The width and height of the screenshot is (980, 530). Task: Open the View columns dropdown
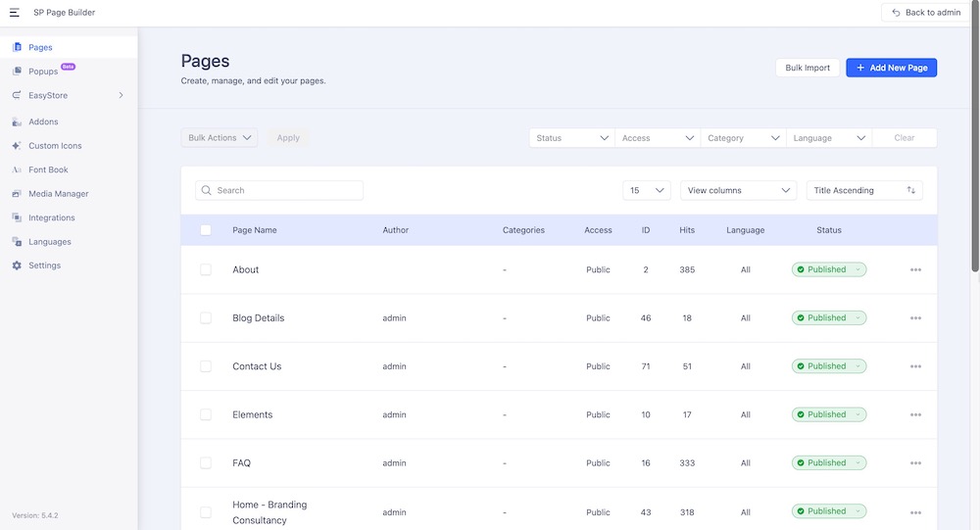(738, 190)
